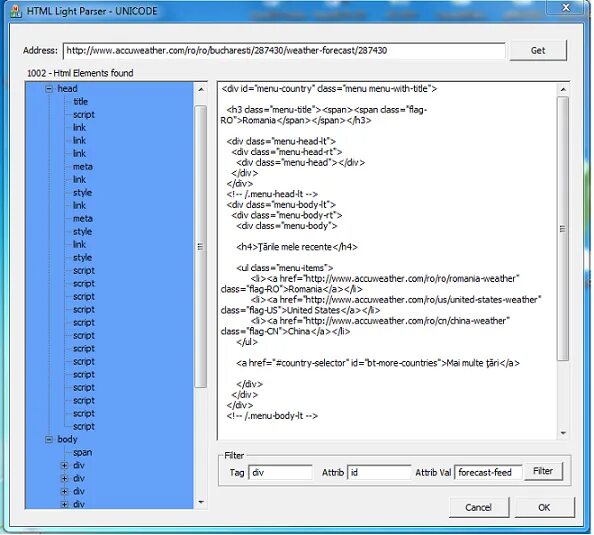This screenshot has height=535, width=594.
Task: Apply the Filter button
Action: pyautogui.click(x=543, y=471)
